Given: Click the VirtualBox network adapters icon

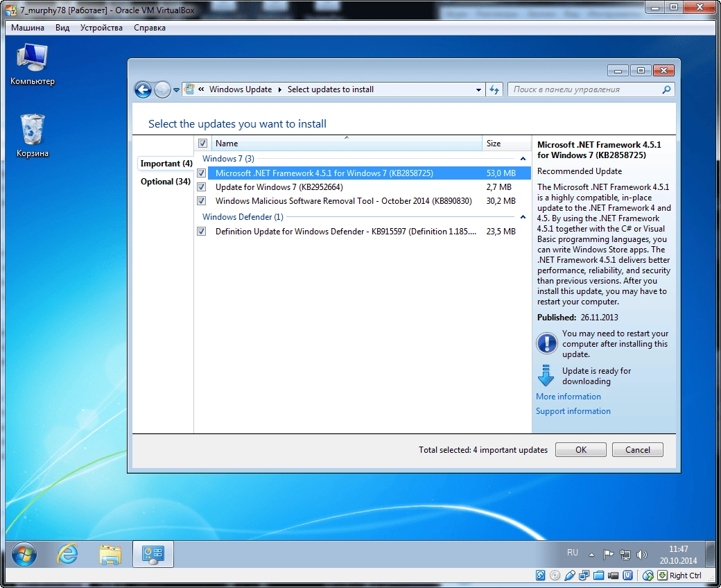Looking at the screenshot, I should (x=584, y=575).
